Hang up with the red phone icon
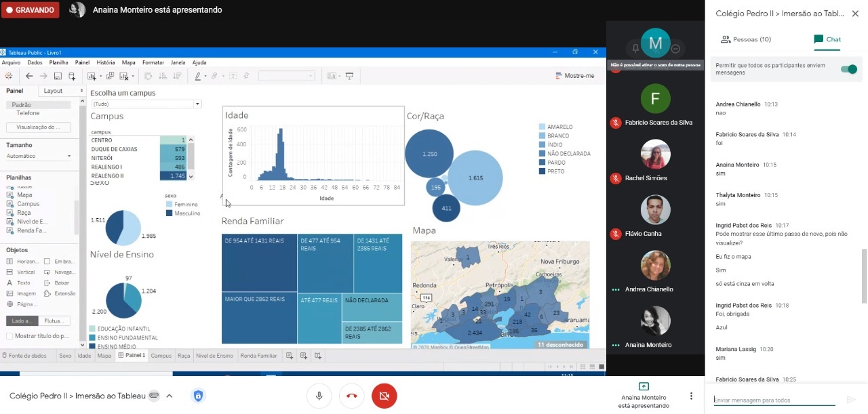The height and width of the screenshot is (414, 868). pos(351,396)
